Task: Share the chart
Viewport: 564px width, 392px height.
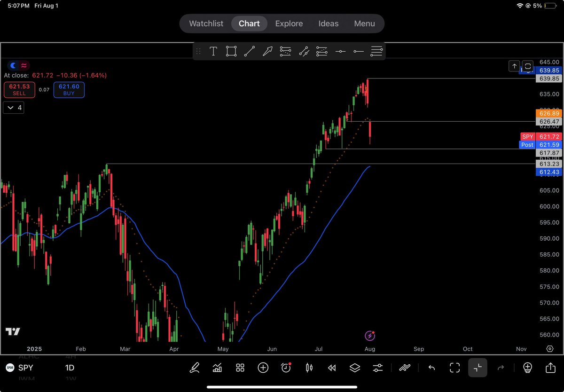Action: click(550, 368)
